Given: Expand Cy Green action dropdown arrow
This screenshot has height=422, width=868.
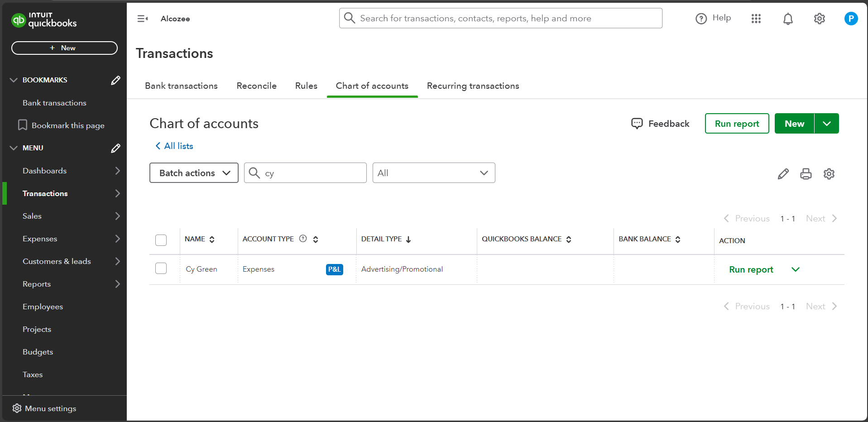Looking at the screenshot, I should tap(795, 269).
